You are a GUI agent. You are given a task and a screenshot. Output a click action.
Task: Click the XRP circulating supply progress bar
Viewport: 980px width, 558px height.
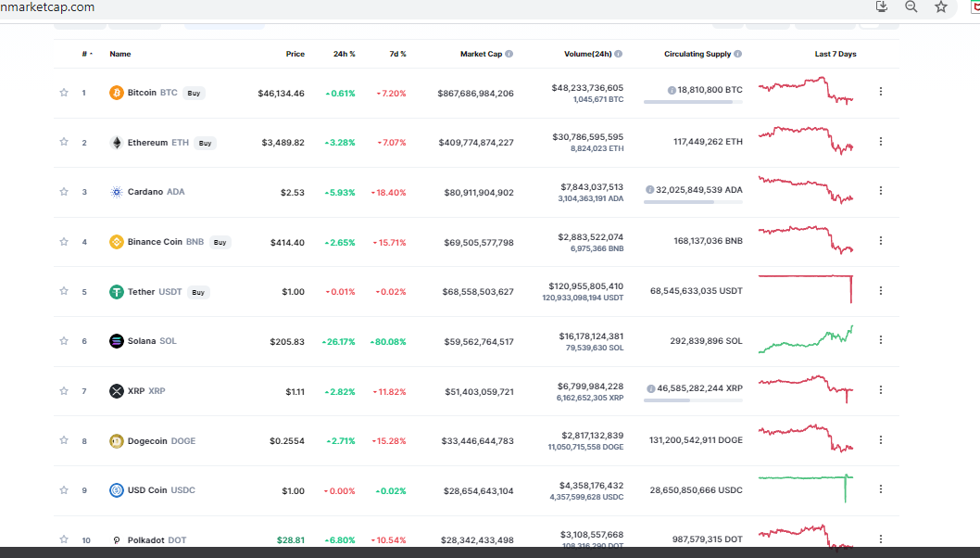(693, 400)
